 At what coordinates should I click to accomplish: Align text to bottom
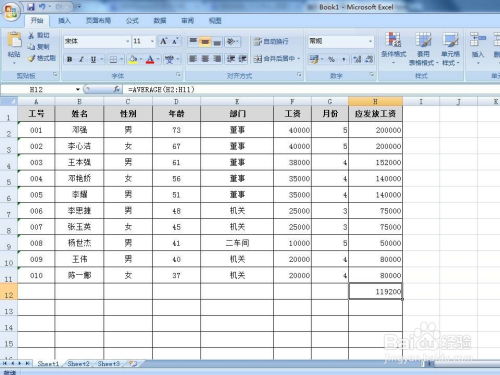(217, 41)
